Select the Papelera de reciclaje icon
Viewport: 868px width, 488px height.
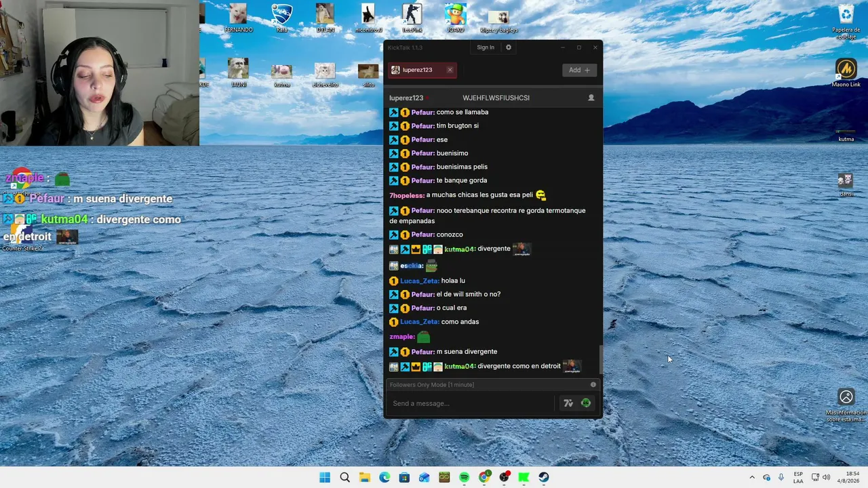coord(846,22)
